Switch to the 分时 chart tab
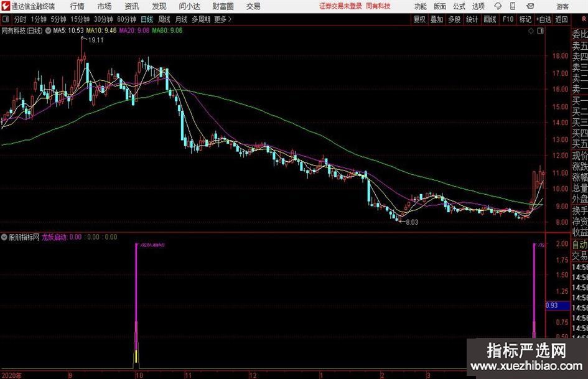The image size is (588, 379). pyautogui.click(x=21, y=19)
